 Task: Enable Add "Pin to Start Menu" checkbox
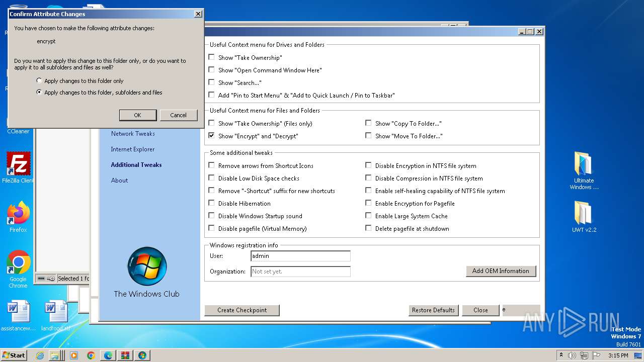pyautogui.click(x=211, y=95)
